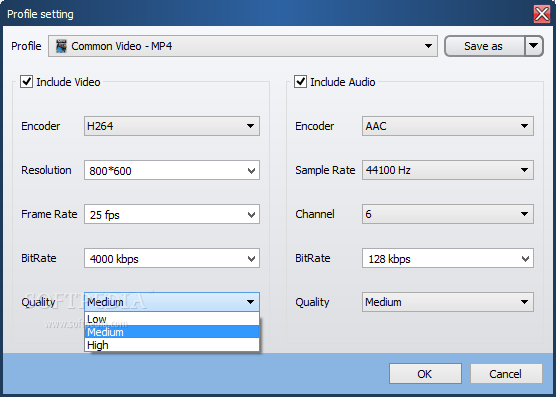The width and height of the screenshot is (556, 397).
Task: Select High in the video Quality list
Action: tap(172, 345)
